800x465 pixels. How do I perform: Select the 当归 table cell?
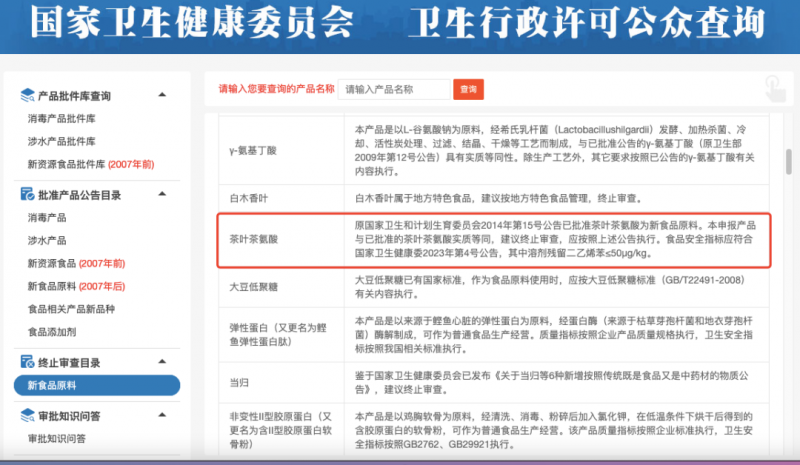282,382
